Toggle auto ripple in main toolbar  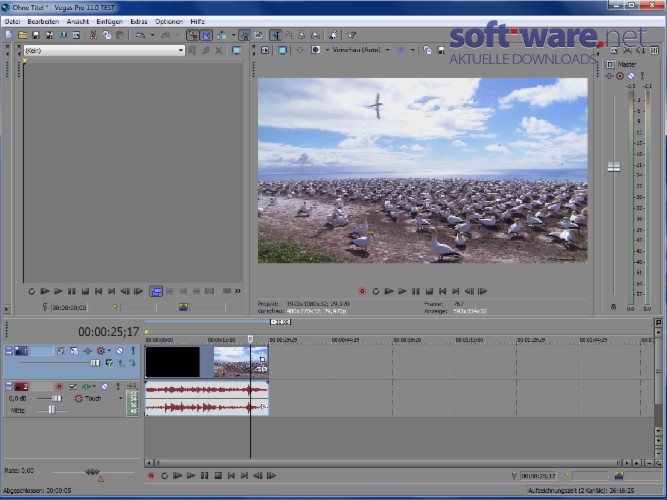pos(221,35)
